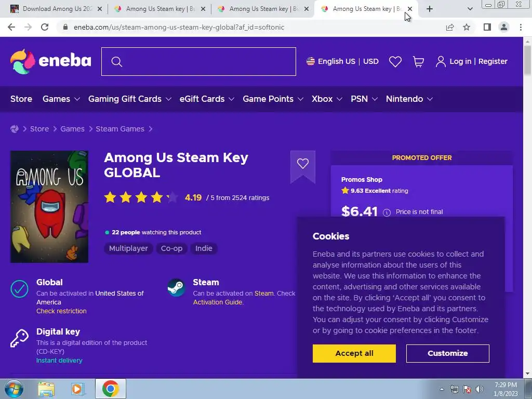Screen dimensions: 532x399
Task: Click the Eneba logo in the header
Action: click(50, 61)
